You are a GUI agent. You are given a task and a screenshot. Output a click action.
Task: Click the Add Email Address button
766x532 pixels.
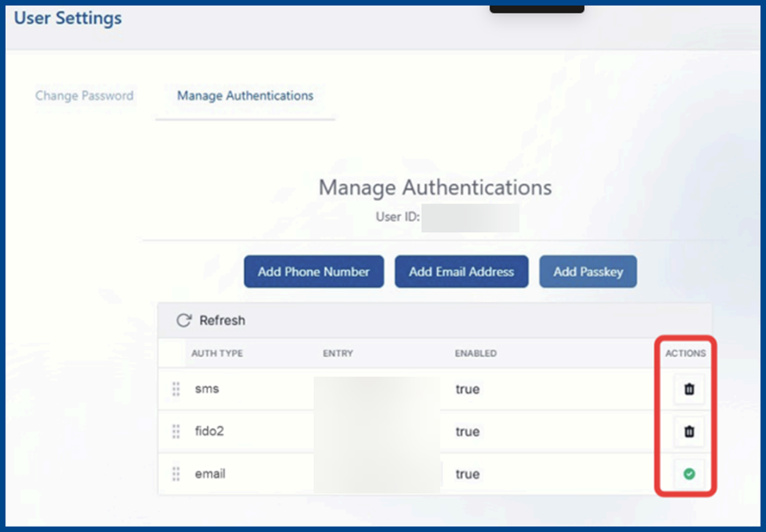tap(461, 272)
